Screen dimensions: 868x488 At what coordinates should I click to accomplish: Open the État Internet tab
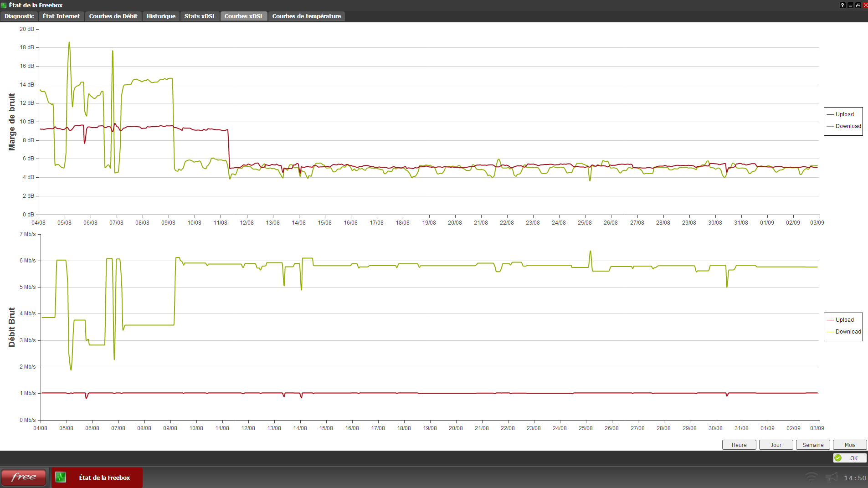61,16
